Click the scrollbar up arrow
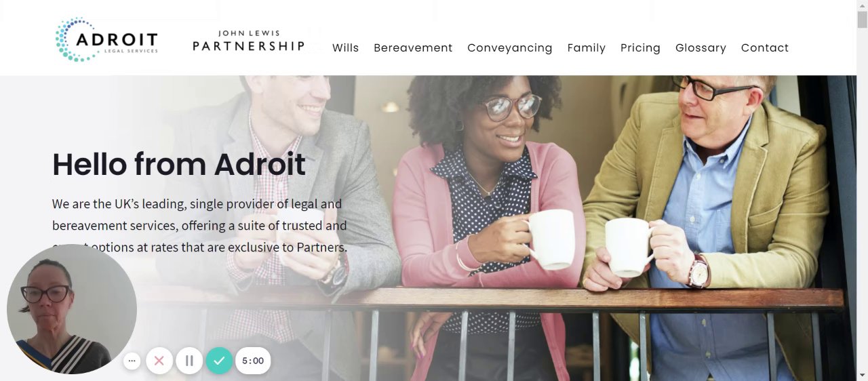This screenshot has height=381, width=868. tap(863, 5)
